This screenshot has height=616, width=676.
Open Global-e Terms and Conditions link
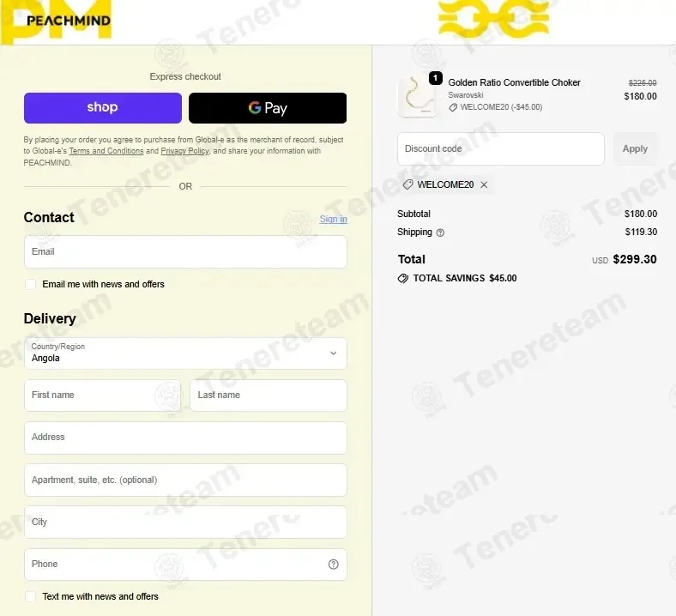106,151
